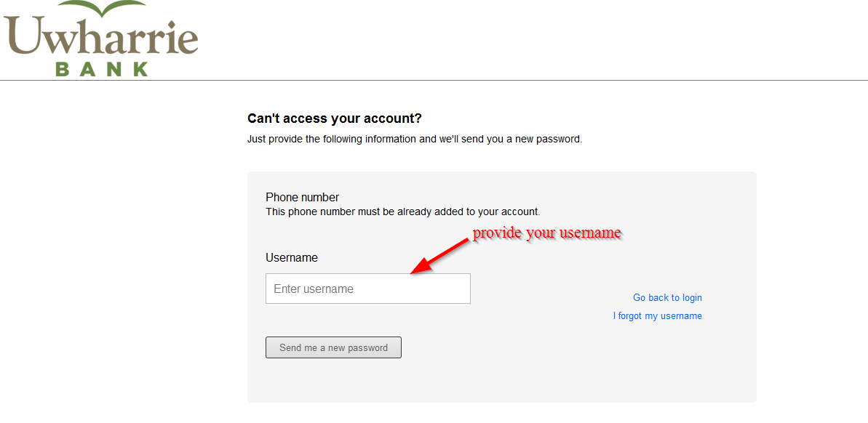Click the 'Can't access your account?' heading
The width and height of the screenshot is (868, 423).
click(335, 118)
